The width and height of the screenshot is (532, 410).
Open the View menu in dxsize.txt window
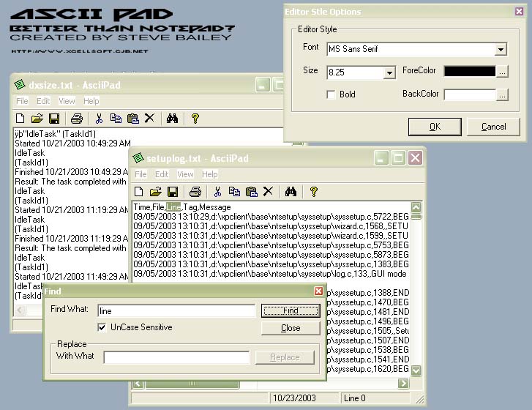click(67, 101)
